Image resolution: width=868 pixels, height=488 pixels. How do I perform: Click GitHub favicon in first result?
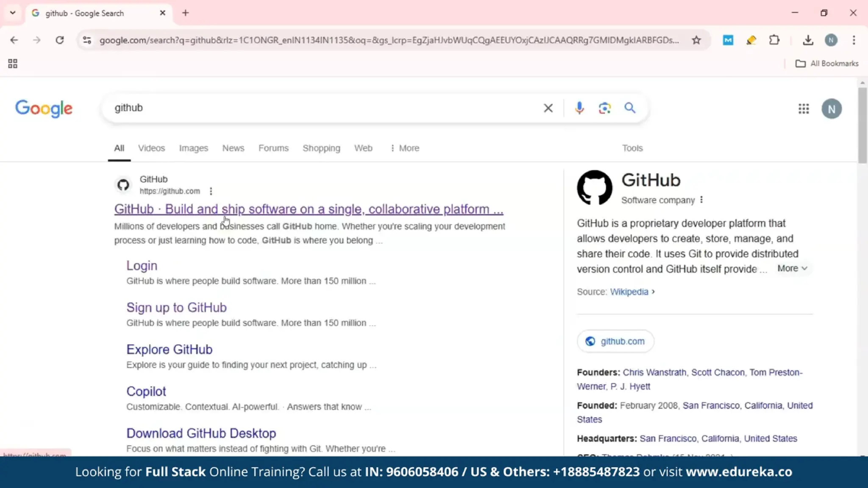pos(123,185)
